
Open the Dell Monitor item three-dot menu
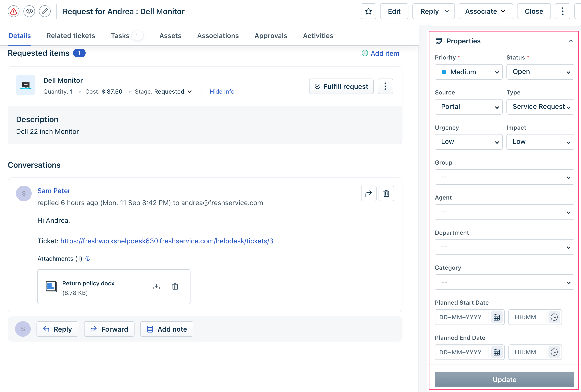click(x=385, y=86)
